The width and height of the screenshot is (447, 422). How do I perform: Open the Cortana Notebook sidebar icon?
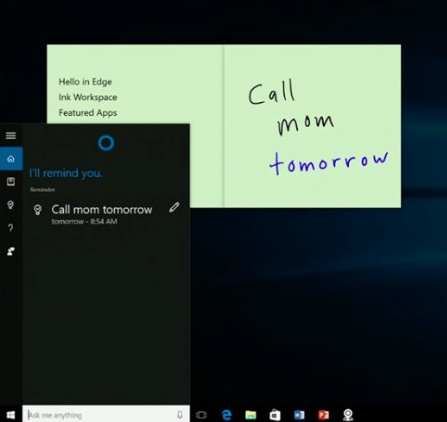tap(11, 182)
